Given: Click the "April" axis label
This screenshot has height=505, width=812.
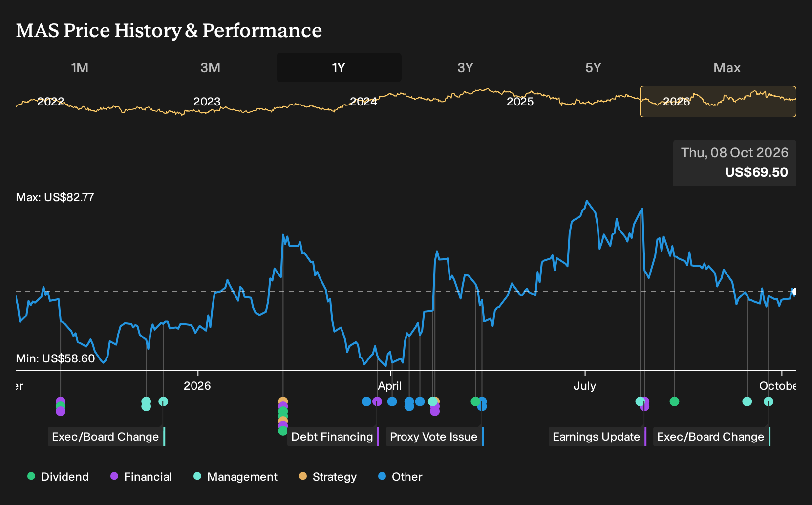Looking at the screenshot, I should point(390,386).
